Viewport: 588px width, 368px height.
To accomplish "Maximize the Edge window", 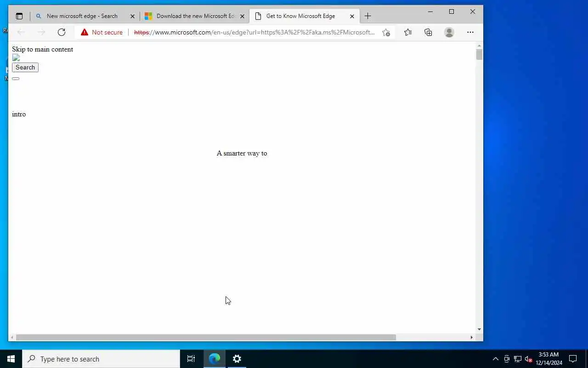I will [x=452, y=11].
